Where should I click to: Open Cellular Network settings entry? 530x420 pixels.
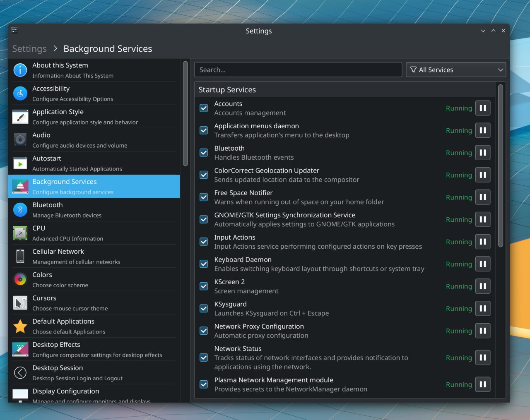[94, 257]
